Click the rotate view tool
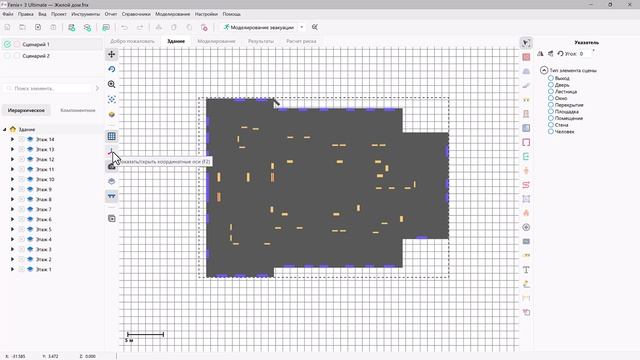This screenshot has width=640, height=360. 111,69
